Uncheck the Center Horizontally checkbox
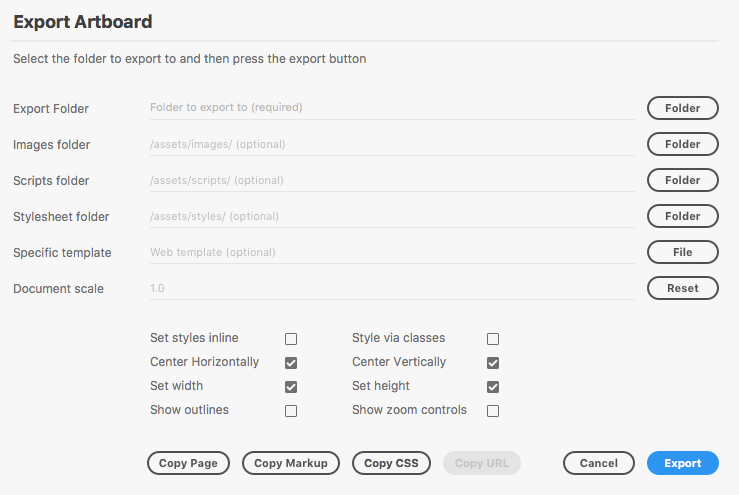This screenshot has height=495, width=739. [x=291, y=363]
